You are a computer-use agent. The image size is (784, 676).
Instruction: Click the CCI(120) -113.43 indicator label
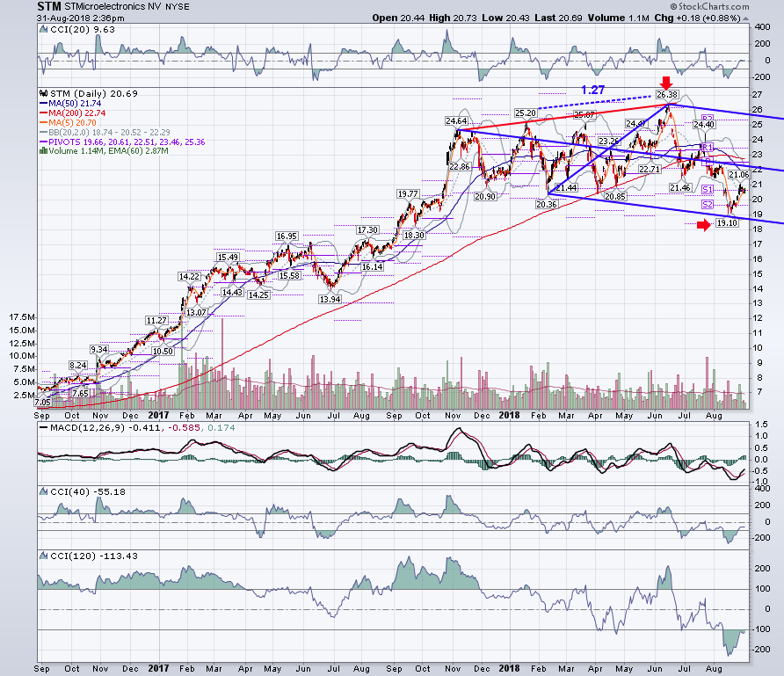click(x=94, y=556)
